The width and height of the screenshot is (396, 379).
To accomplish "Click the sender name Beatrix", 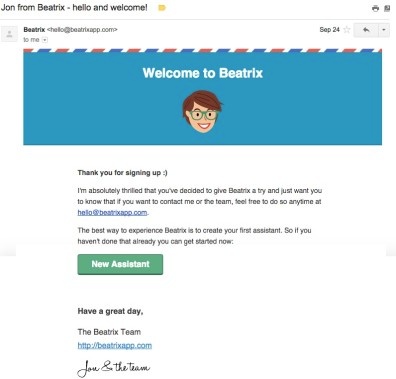I will click(34, 30).
